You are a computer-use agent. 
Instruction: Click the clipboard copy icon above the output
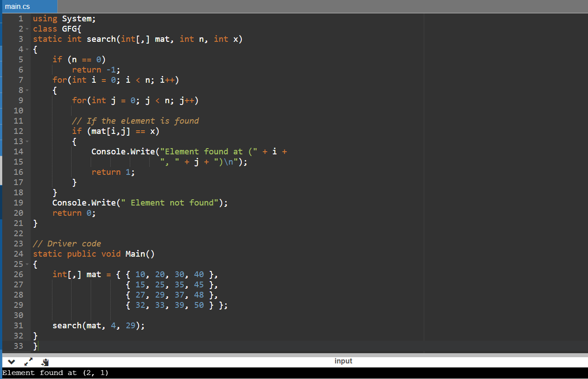(45, 362)
